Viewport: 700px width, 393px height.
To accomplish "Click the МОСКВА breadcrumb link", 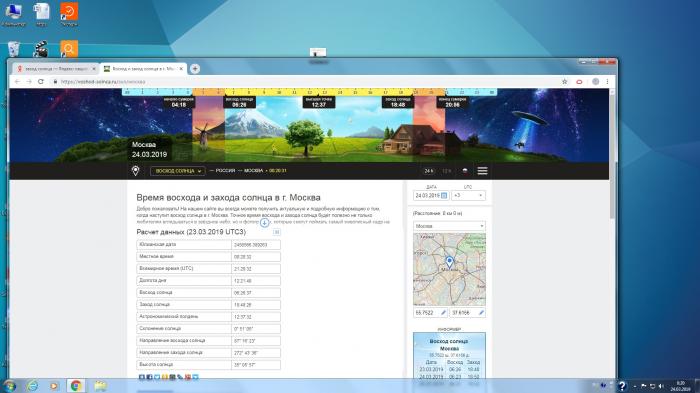I will point(253,171).
